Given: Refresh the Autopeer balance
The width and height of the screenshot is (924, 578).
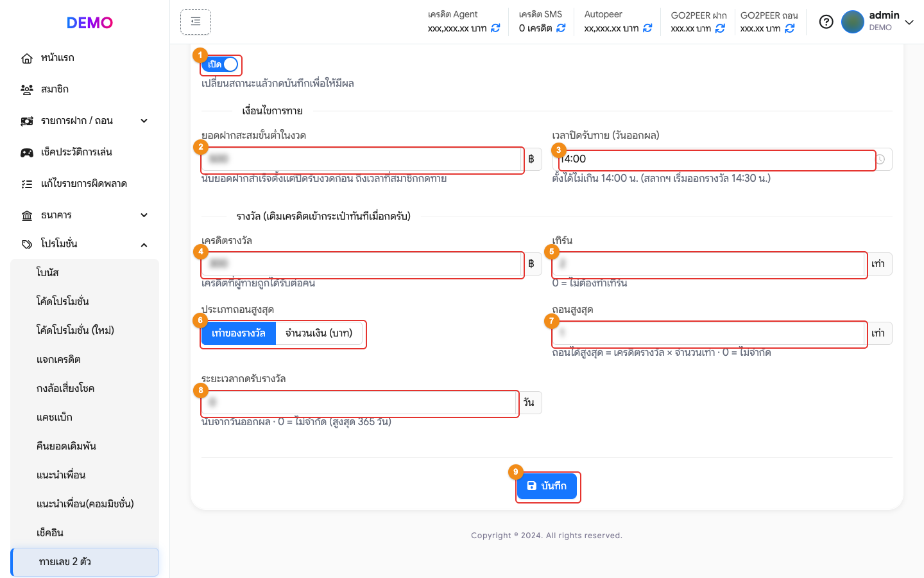Looking at the screenshot, I should pos(647,28).
